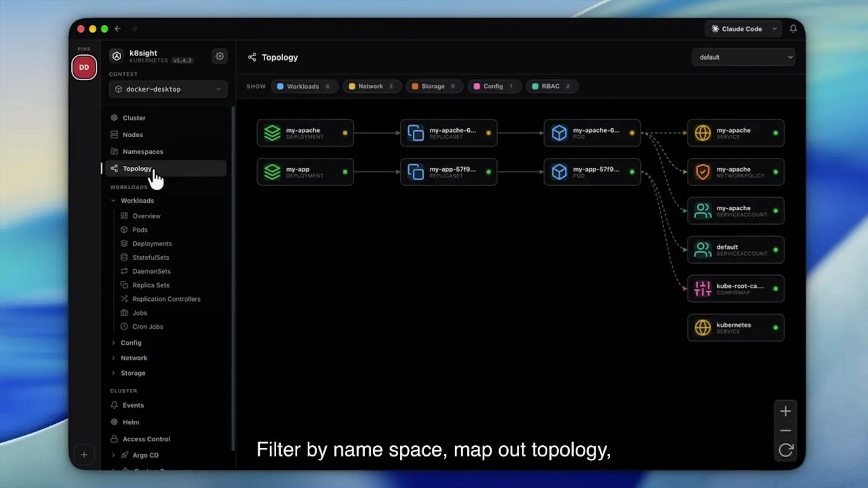This screenshot has width=868, height=488.
Task: Reset the topology view with refresh icon
Action: [x=785, y=450]
